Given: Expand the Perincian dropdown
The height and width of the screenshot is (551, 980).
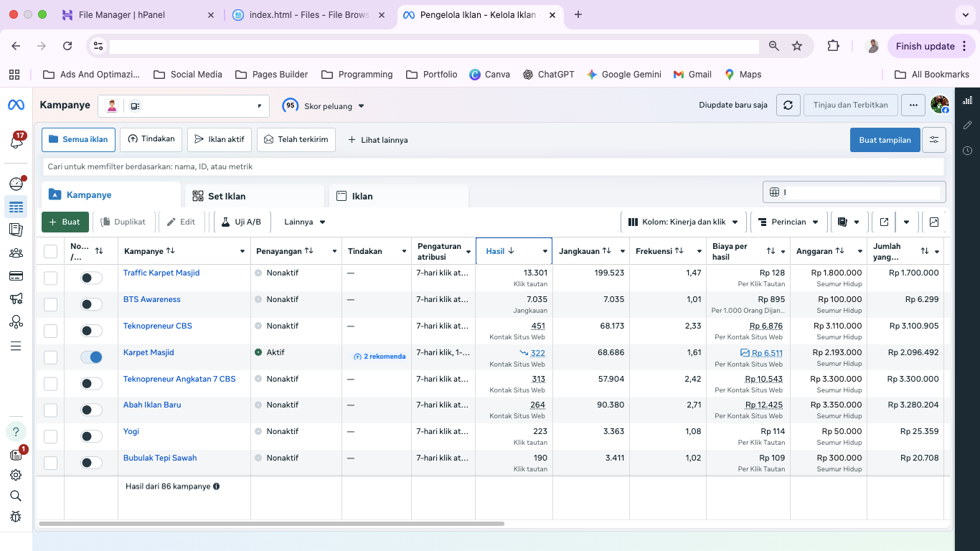Looking at the screenshot, I should [x=788, y=222].
